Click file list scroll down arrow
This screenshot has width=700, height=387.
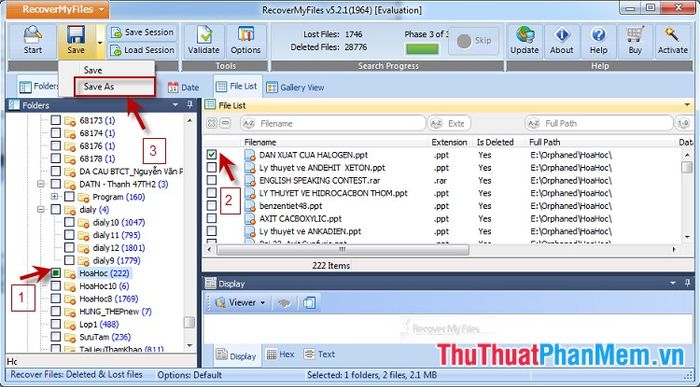(687, 237)
